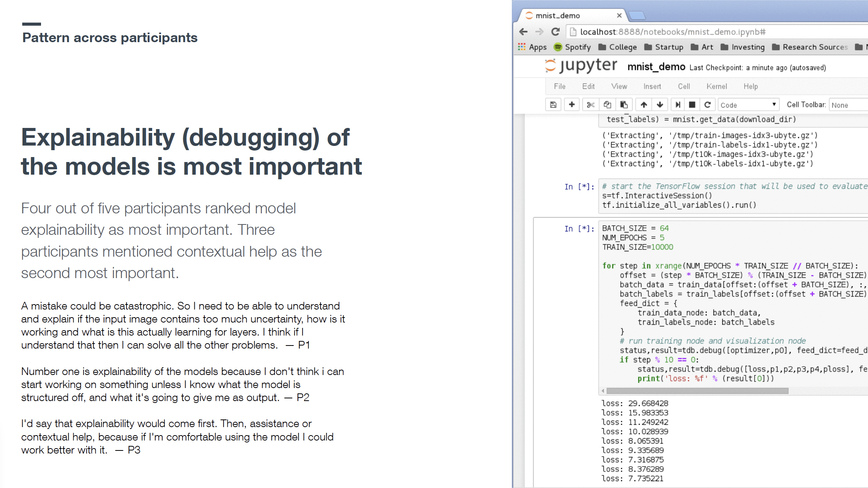Open the File menu
868x488 pixels.
click(x=559, y=87)
